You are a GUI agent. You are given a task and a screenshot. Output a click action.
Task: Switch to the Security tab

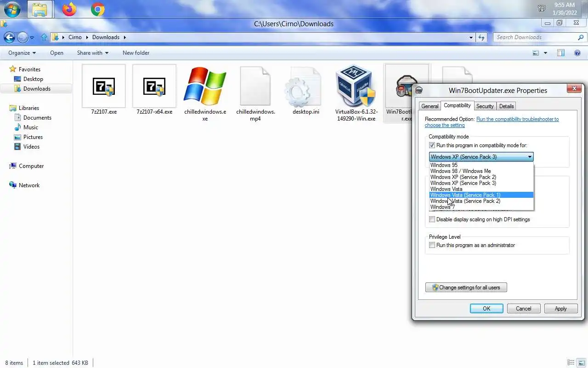click(485, 106)
